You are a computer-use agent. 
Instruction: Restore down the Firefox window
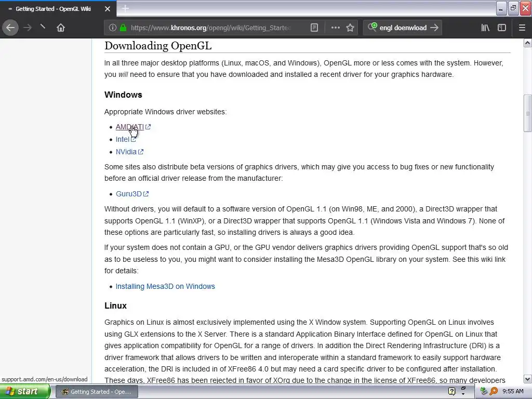[513, 8]
